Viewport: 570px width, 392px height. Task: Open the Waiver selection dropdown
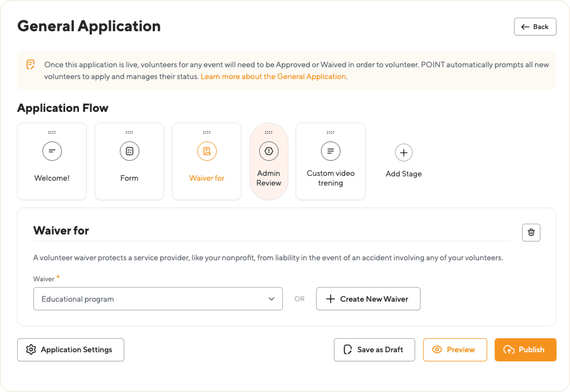point(158,299)
